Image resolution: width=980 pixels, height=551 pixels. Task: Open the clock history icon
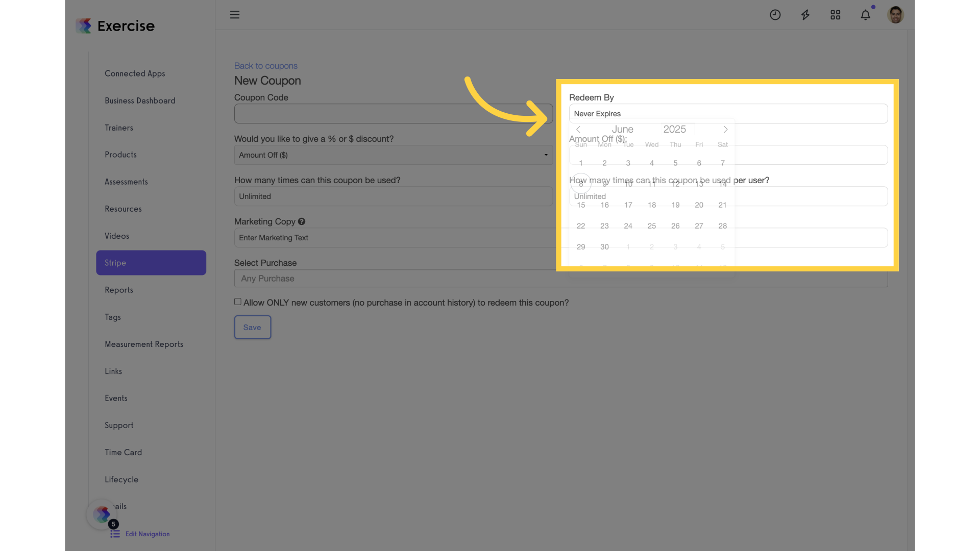pos(775,15)
